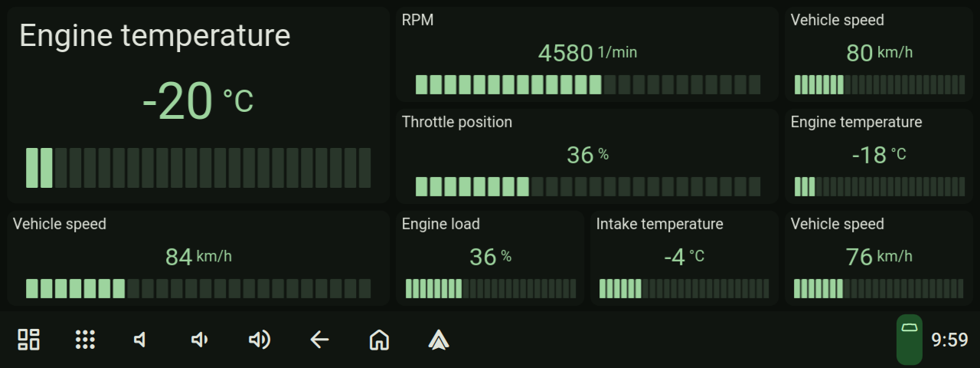Open the Android Auto arrow icon
Screen dimensions: 980x368
click(x=439, y=340)
